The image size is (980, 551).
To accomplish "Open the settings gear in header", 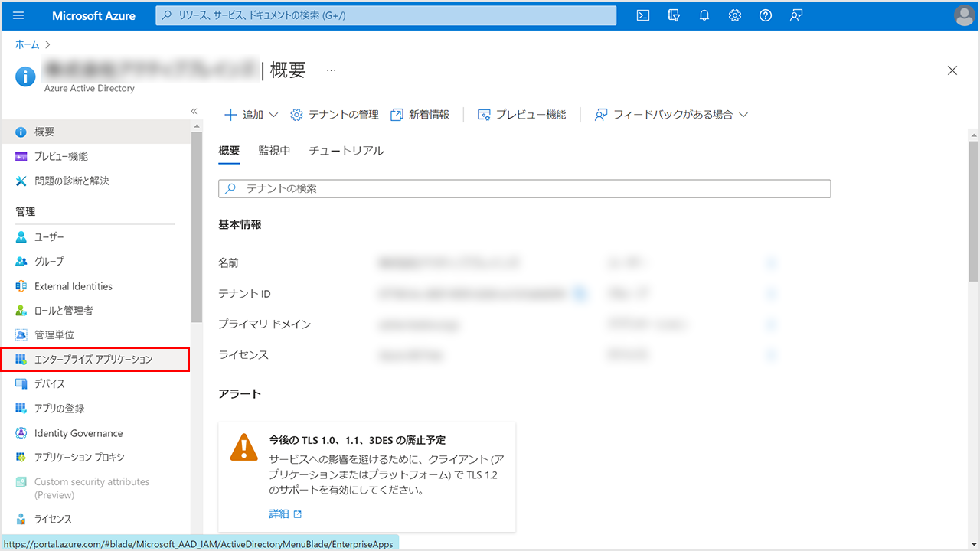I will [x=735, y=15].
